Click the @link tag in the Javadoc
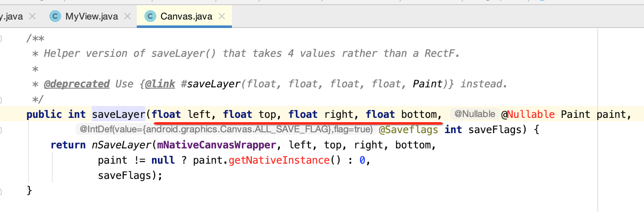 point(160,84)
